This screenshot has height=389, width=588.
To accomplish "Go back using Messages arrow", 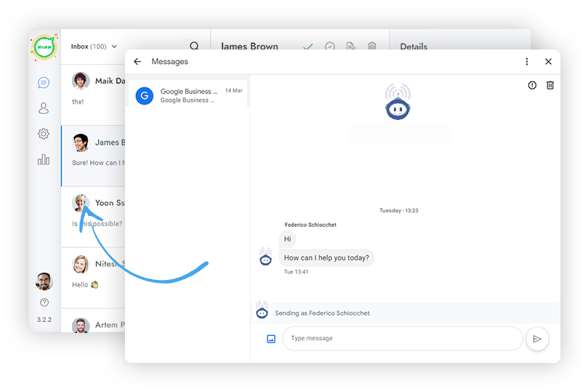I will (137, 62).
